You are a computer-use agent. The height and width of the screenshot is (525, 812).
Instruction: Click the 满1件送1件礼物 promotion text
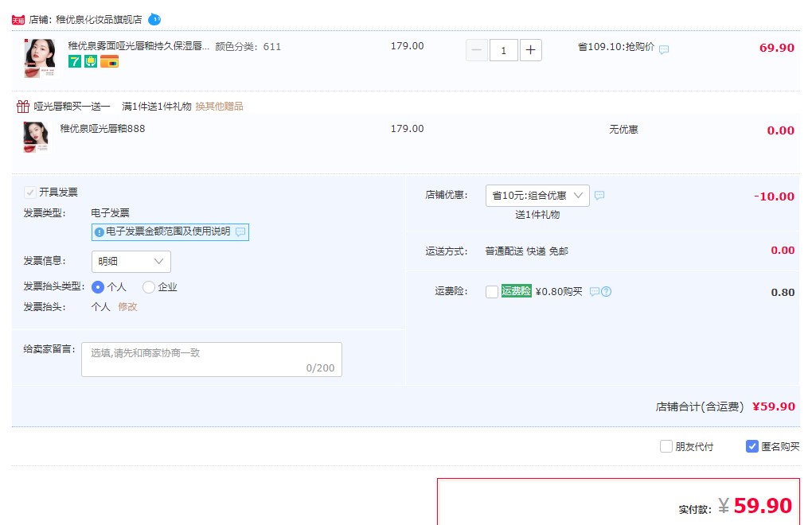coord(156,107)
